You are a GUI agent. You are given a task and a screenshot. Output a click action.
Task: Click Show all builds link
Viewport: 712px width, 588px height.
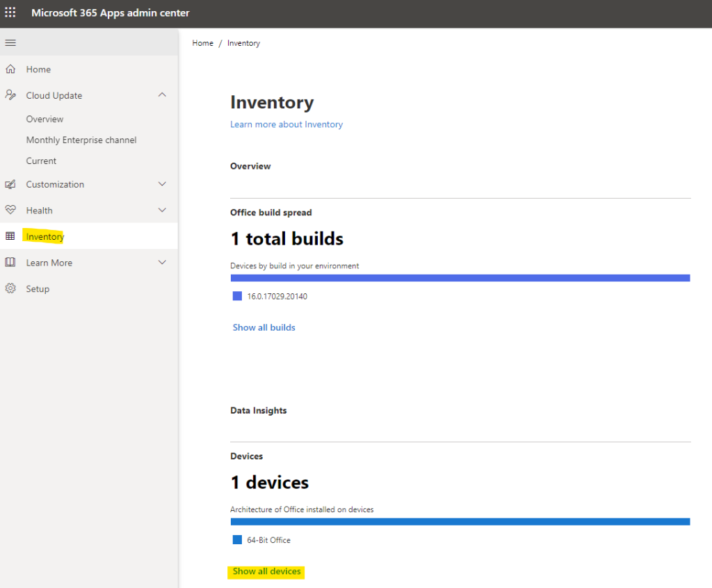[264, 327]
